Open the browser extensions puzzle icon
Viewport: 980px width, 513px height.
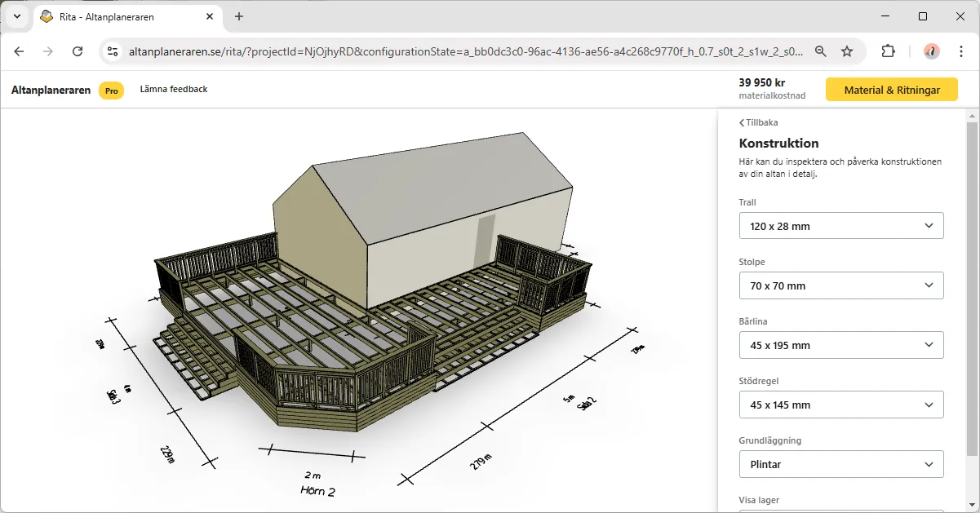(x=888, y=51)
